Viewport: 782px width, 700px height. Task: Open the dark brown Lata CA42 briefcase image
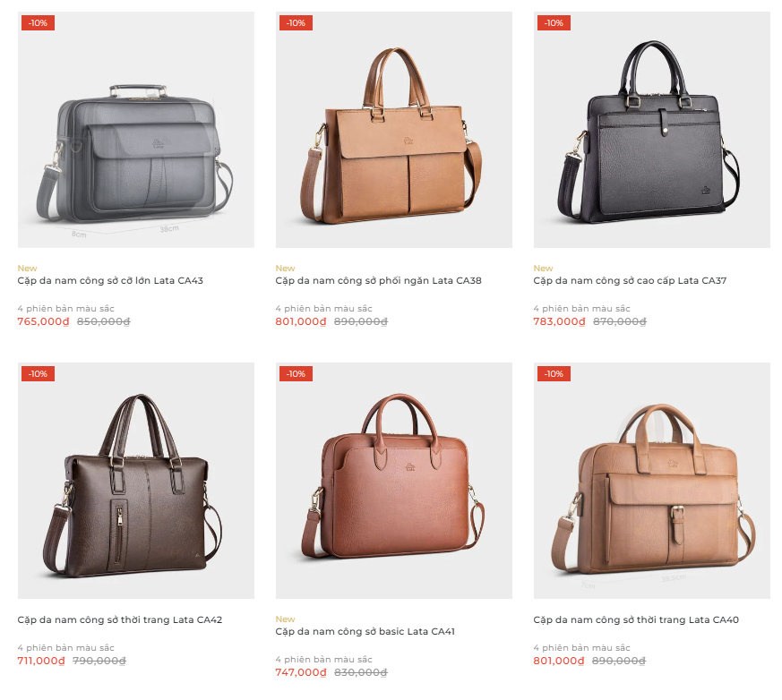[135, 481]
